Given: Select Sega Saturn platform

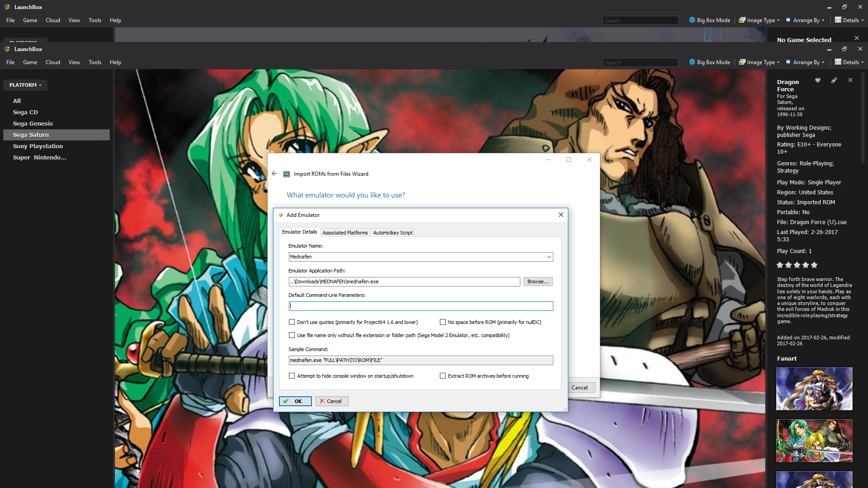Looking at the screenshot, I should tap(57, 135).
